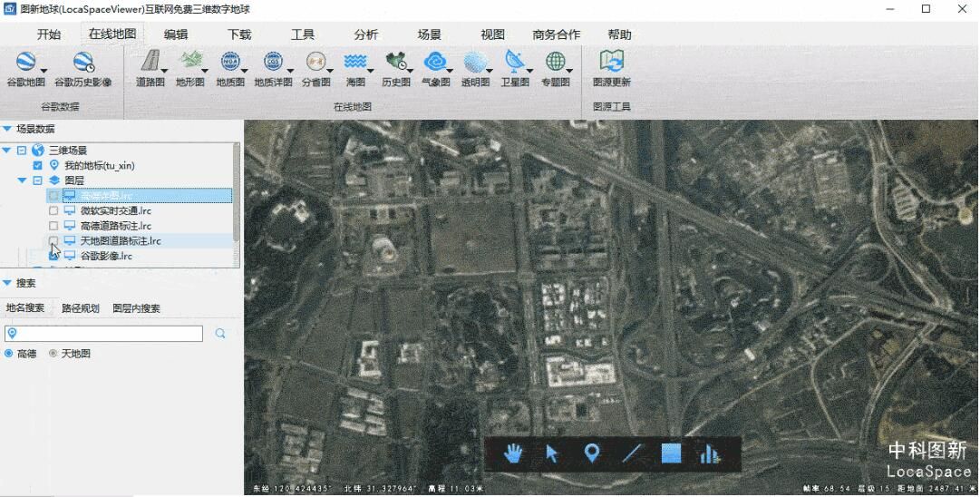Collapse the 搜索 search panel
Screen dimensions: 980x497
click(x=7, y=283)
